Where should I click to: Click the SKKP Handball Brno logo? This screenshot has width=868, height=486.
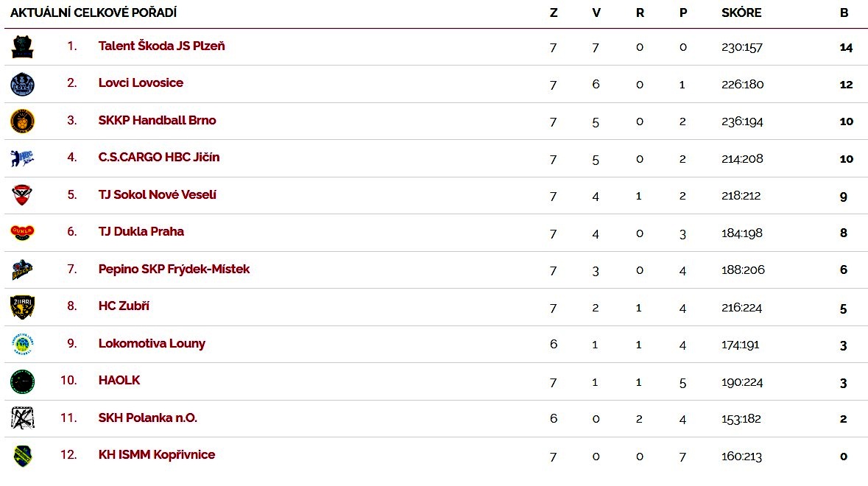click(x=22, y=121)
